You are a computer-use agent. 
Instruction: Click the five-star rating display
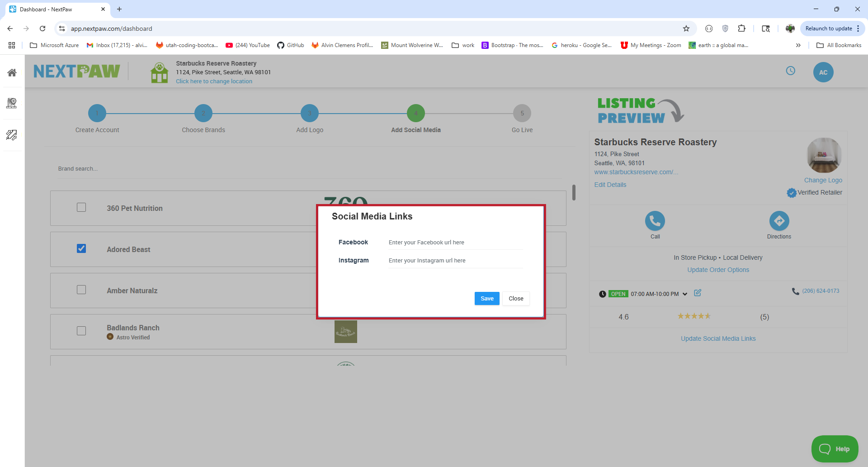pyautogui.click(x=694, y=316)
